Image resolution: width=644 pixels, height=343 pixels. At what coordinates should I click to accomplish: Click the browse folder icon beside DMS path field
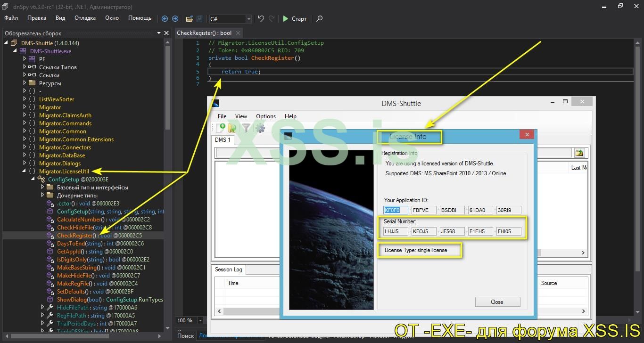(579, 153)
